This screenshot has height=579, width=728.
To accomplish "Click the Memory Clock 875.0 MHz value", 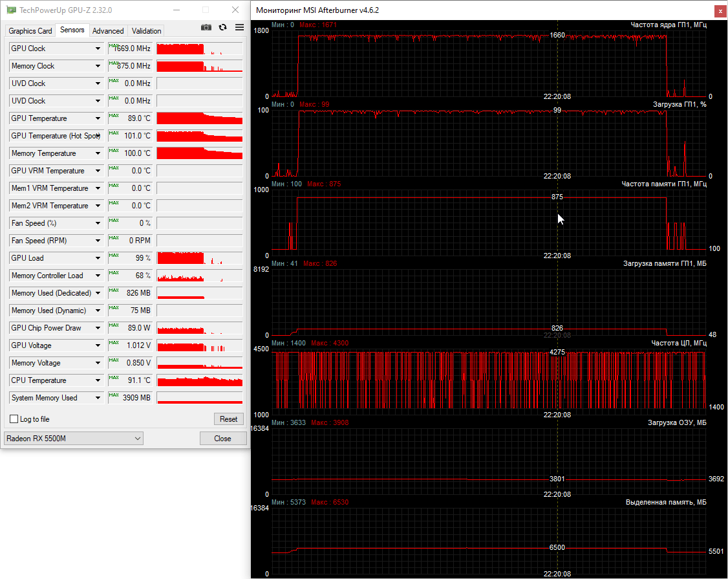I will pos(131,66).
